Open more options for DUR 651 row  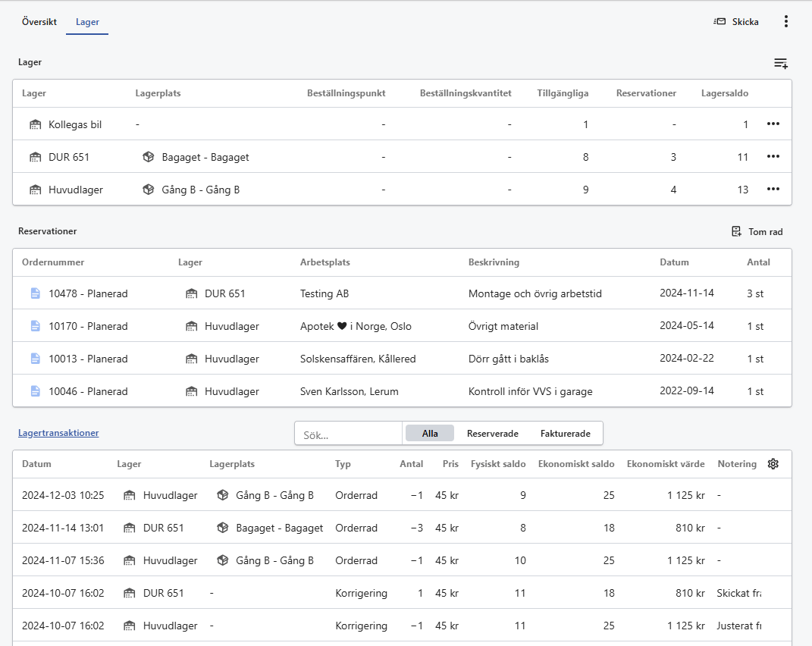(773, 157)
